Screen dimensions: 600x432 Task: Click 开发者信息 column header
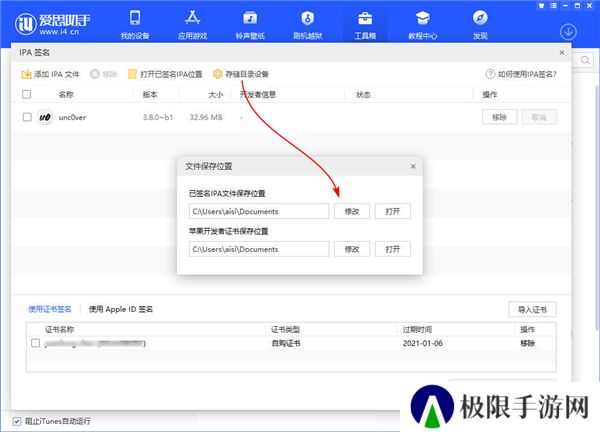[x=258, y=95]
